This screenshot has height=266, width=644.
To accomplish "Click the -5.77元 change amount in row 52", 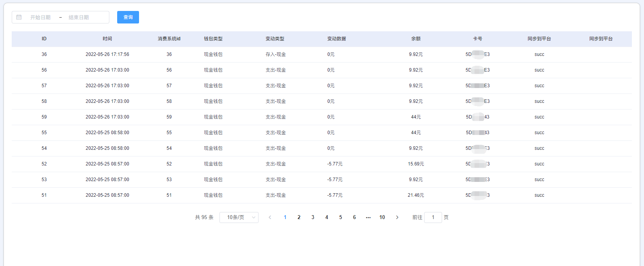I will pyautogui.click(x=335, y=164).
